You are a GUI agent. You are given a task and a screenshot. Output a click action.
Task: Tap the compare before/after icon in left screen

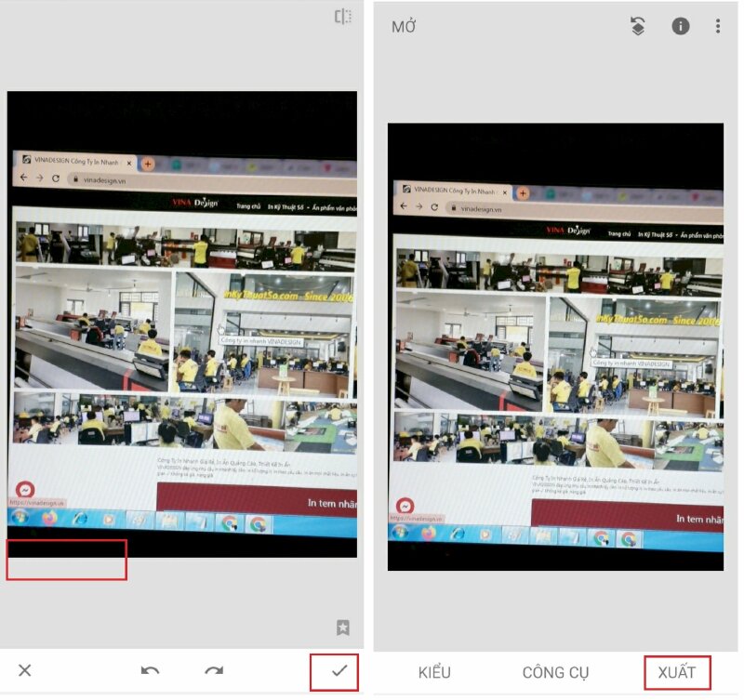click(x=342, y=17)
